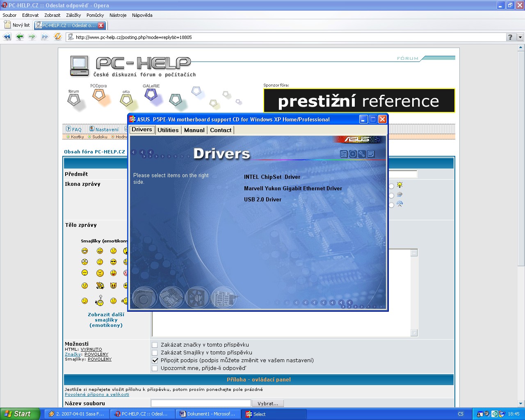Click the Vybrat... file browse button
Image resolution: width=525 pixels, height=420 pixels.
[268, 404]
